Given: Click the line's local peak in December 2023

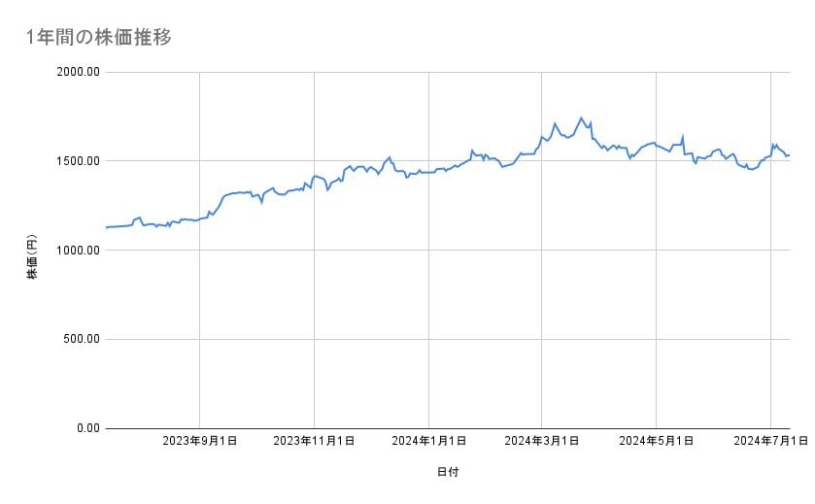Looking at the screenshot, I should pos(390,157).
